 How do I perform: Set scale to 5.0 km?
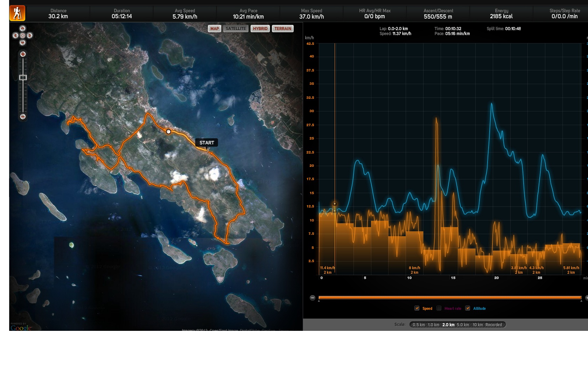[x=463, y=325]
